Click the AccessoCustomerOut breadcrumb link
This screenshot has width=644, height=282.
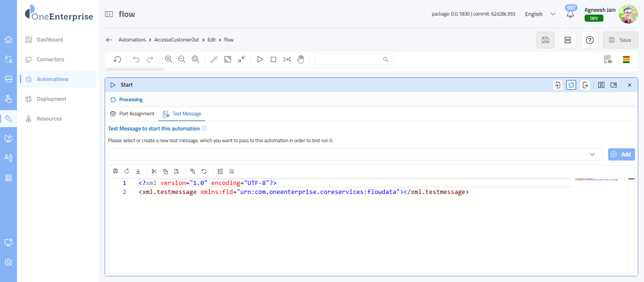coord(176,40)
